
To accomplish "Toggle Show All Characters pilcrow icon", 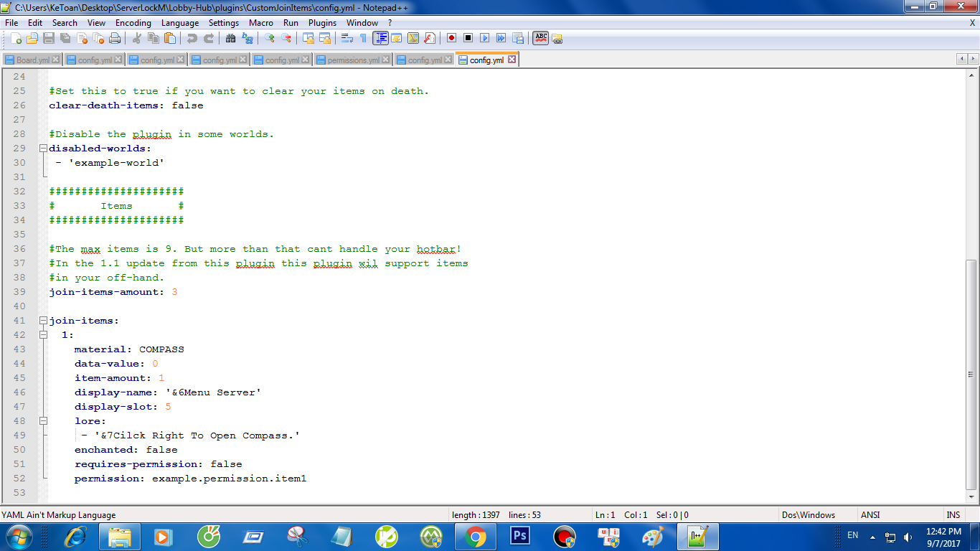I will (x=364, y=38).
